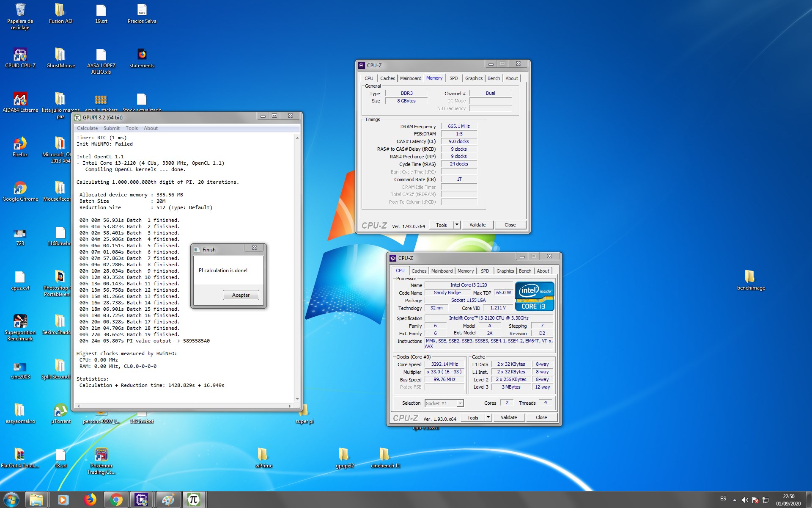The height and width of the screenshot is (508, 812).
Task: Expand Tools dropdown arrow in lower CPU-Z
Action: [488, 417]
